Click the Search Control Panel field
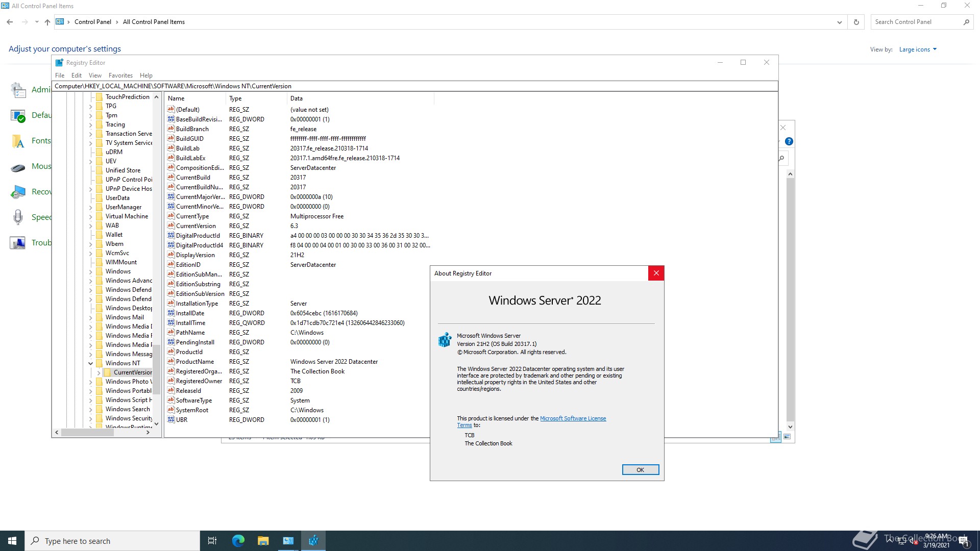Viewport: 980px width, 551px height. tap(916, 22)
